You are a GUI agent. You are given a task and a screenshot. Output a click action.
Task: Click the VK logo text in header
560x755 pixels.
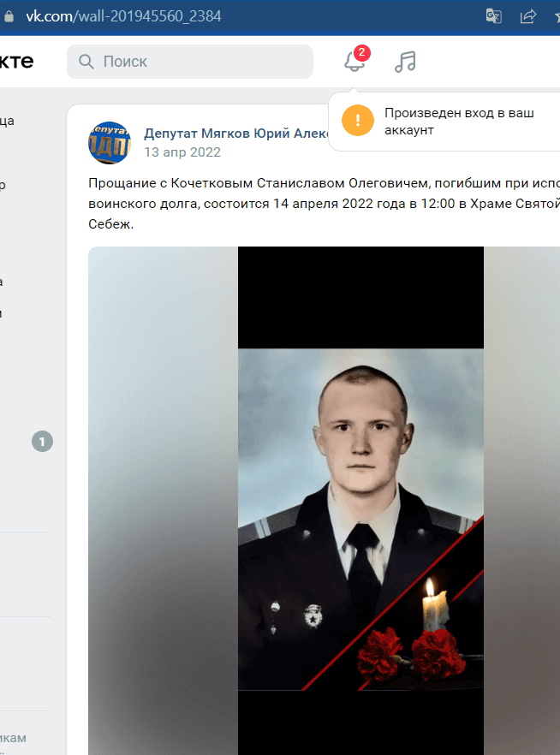[x=16, y=62]
